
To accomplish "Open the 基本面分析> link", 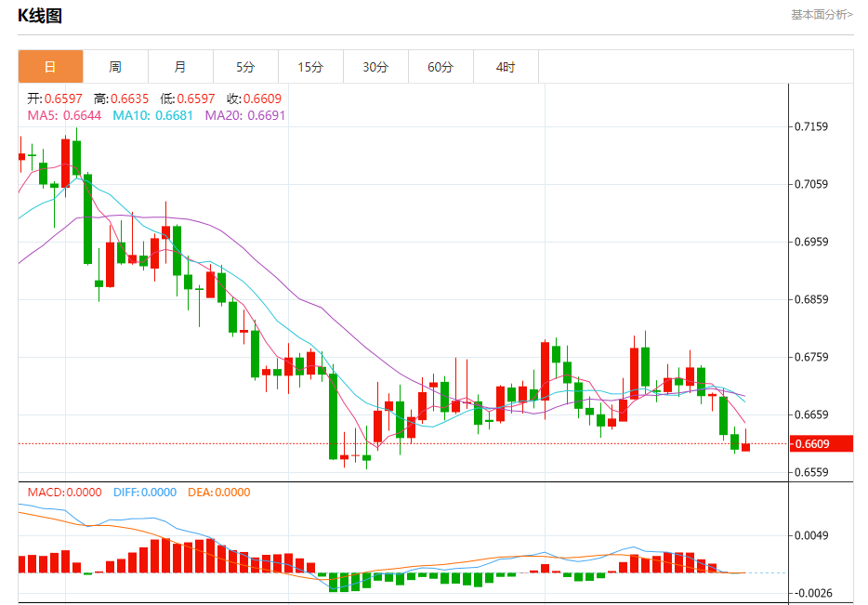I will pyautogui.click(x=822, y=15).
